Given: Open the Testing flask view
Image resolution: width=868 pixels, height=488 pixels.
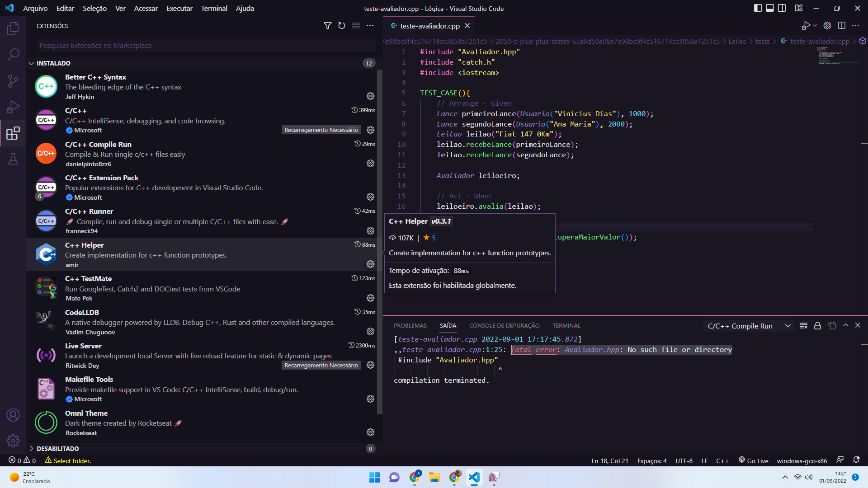Looking at the screenshot, I should (x=13, y=159).
